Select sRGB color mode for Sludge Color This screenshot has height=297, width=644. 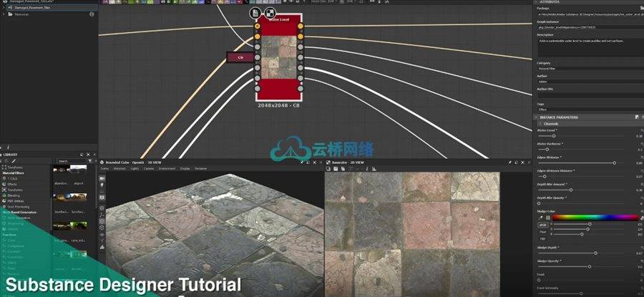(x=542, y=225)
